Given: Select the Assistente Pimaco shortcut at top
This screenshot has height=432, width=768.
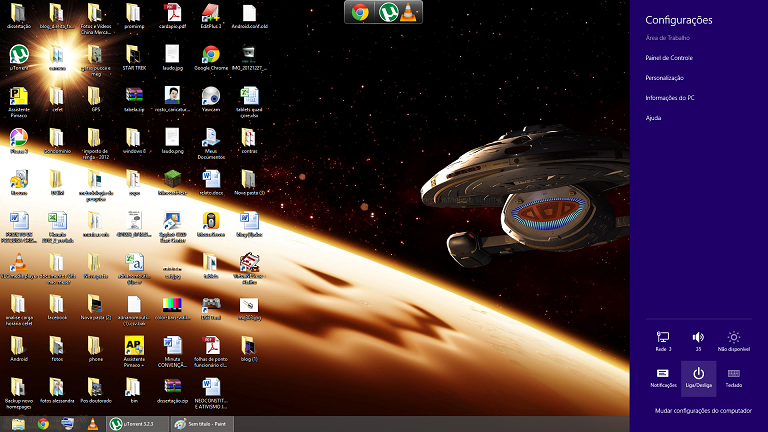Looking at the screenshot, I should pos(19,102).
